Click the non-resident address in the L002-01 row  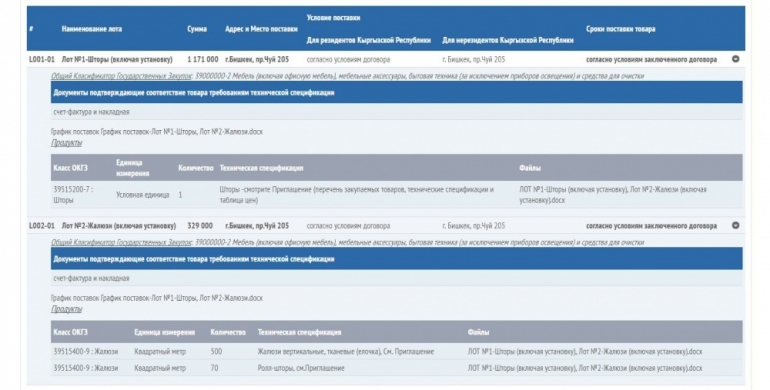(x=473, y=226)
